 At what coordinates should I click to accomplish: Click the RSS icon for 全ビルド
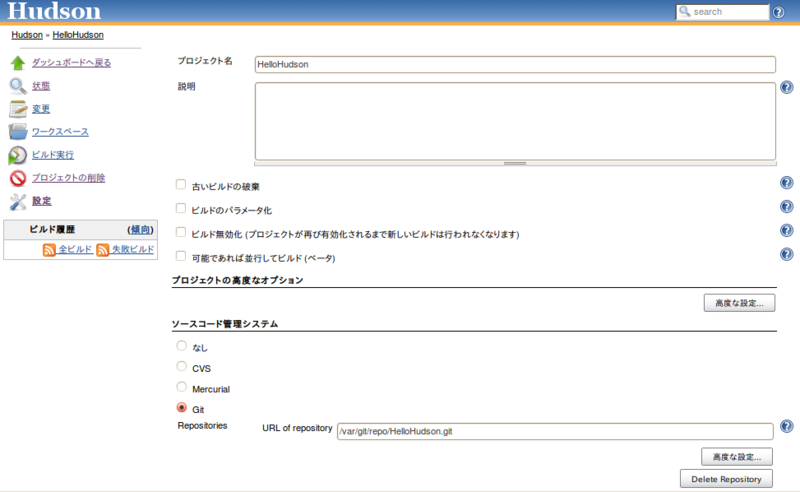tap(49, 250)
